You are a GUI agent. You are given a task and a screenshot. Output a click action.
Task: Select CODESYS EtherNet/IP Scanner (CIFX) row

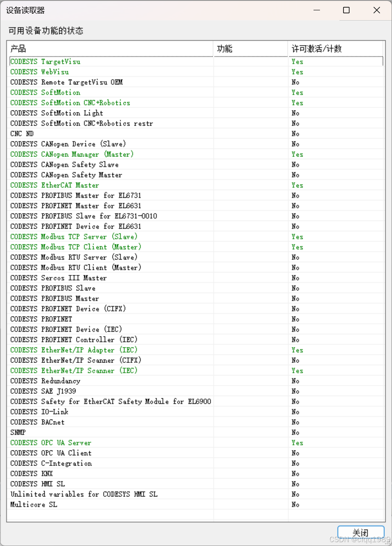pos(196,360)
